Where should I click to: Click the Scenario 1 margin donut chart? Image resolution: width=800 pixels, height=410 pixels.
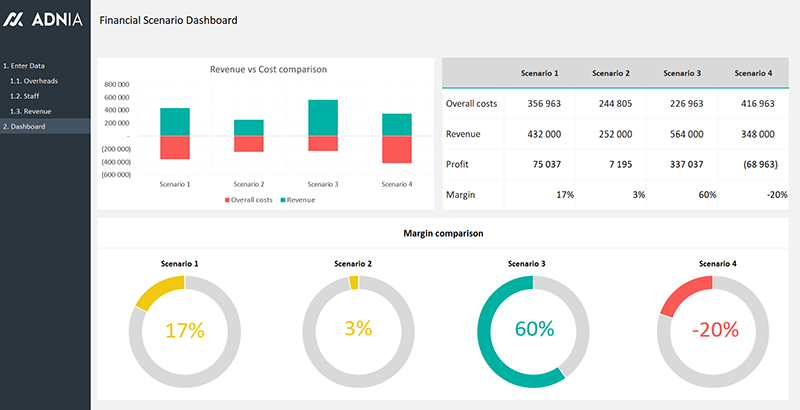[184, 329]
